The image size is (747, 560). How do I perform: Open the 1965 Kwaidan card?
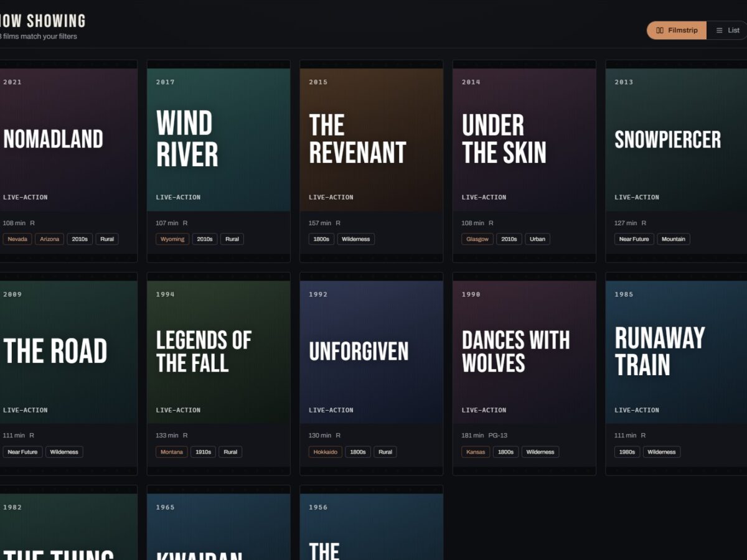[218, 523]
